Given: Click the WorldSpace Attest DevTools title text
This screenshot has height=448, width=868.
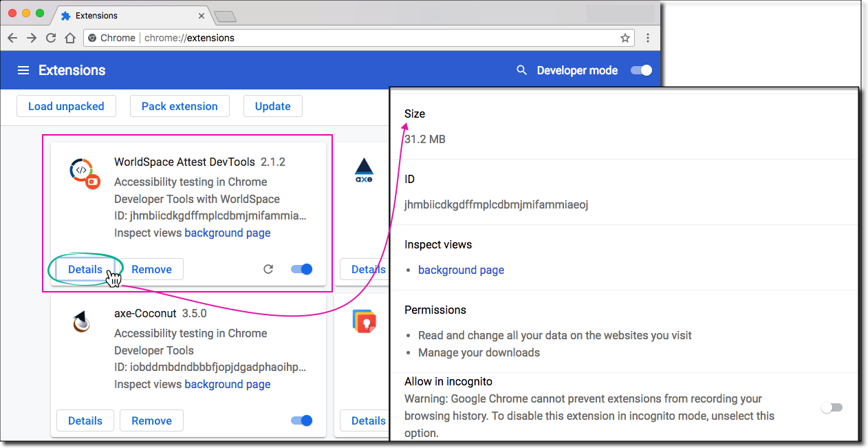Looking at the screenshot, I should (184, 162).
